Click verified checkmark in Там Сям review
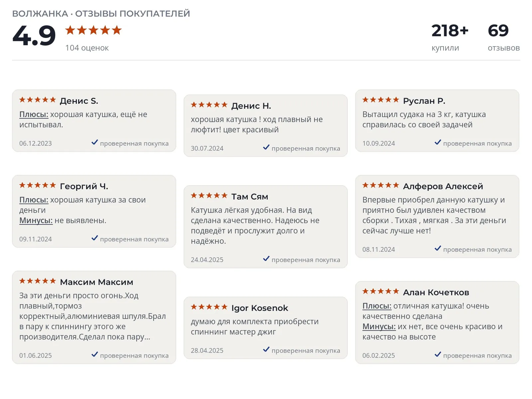 266,259
